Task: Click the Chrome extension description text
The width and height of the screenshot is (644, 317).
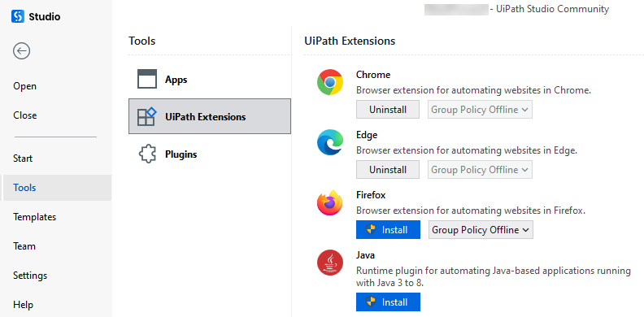Action: pos(473,90)
